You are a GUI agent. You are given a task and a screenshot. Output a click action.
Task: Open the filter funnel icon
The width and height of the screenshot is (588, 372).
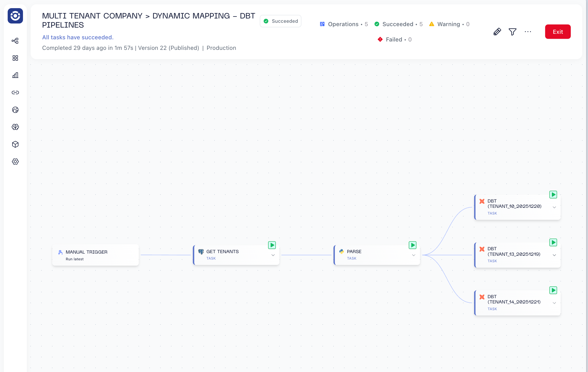512,32
